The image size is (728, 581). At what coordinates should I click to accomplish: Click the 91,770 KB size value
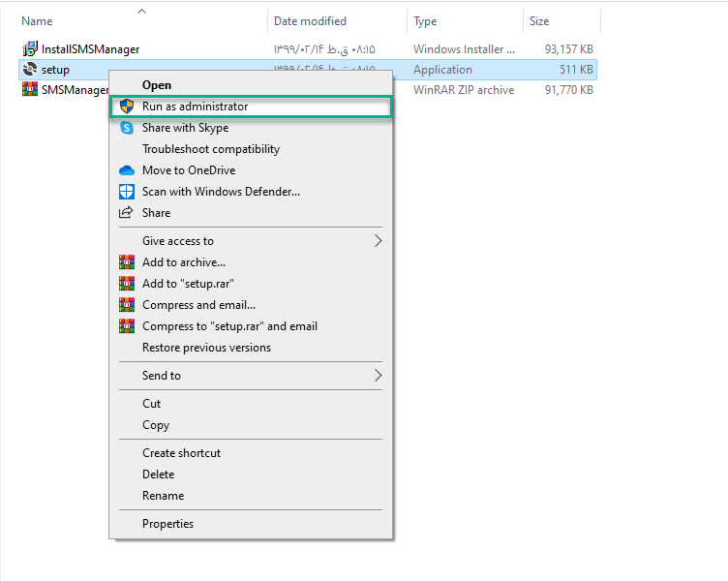(569, 90)
